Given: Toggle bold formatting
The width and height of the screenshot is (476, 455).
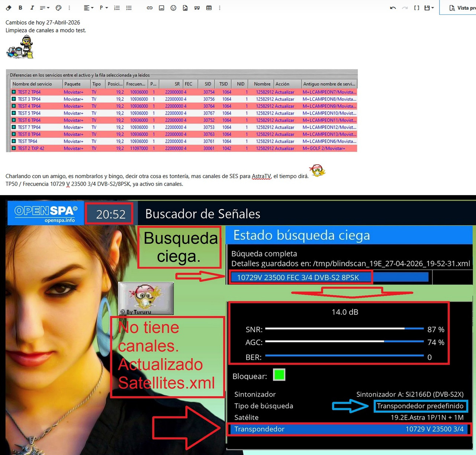Looking at the screenshot, I should point(20,8).
